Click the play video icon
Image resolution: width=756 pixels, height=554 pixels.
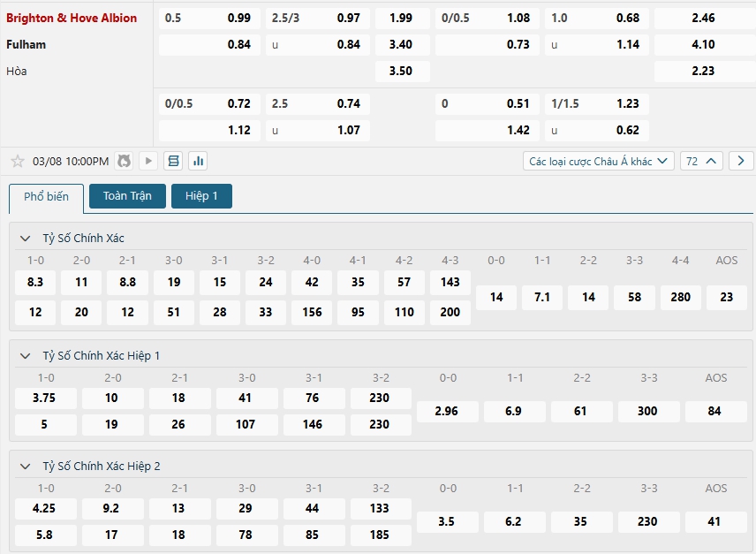pos(148,161)
